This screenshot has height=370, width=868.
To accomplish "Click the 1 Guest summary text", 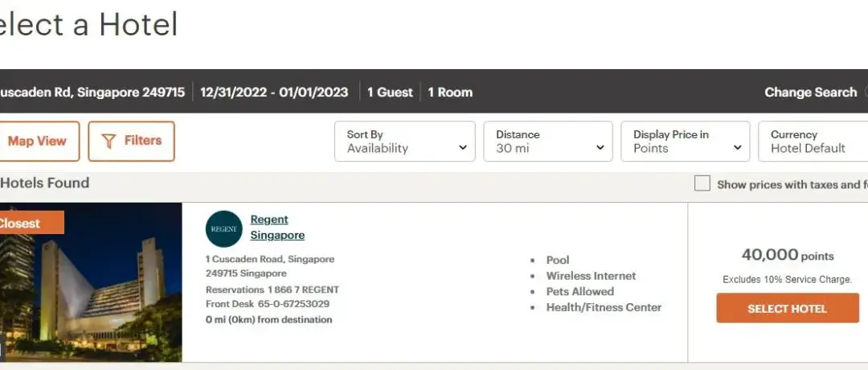I will point(390,92).
